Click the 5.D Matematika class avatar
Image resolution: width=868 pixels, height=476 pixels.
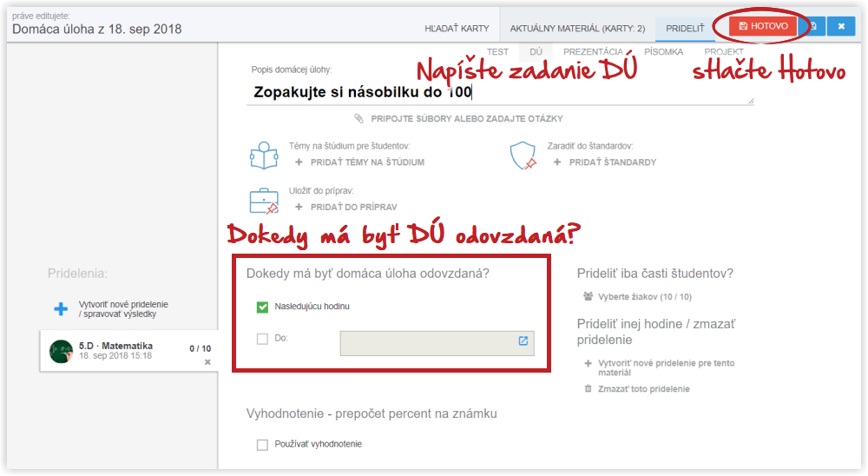click(61, 351)
